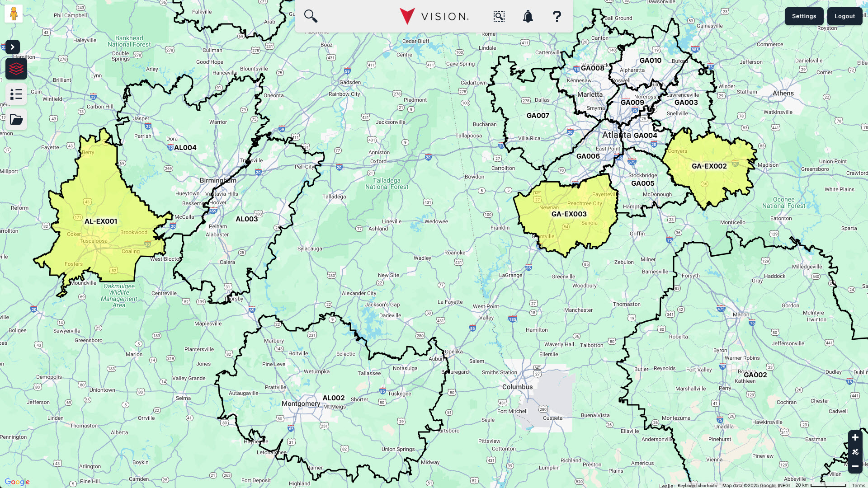
Task: Open Settings
Action: (x=804, y=16)
